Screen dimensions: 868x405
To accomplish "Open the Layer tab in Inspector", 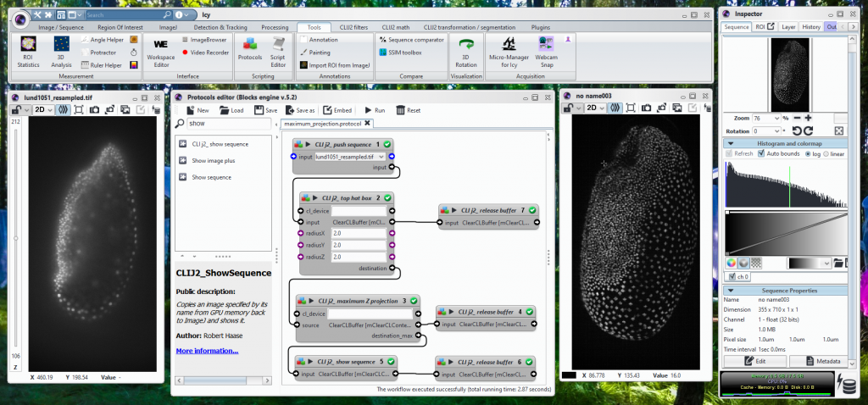I will [788, 27].
